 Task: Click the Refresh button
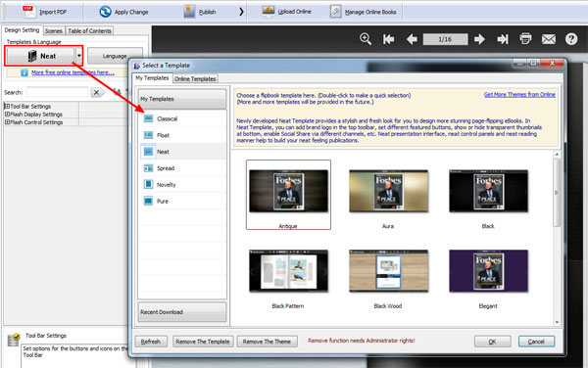tap(151, 342)
